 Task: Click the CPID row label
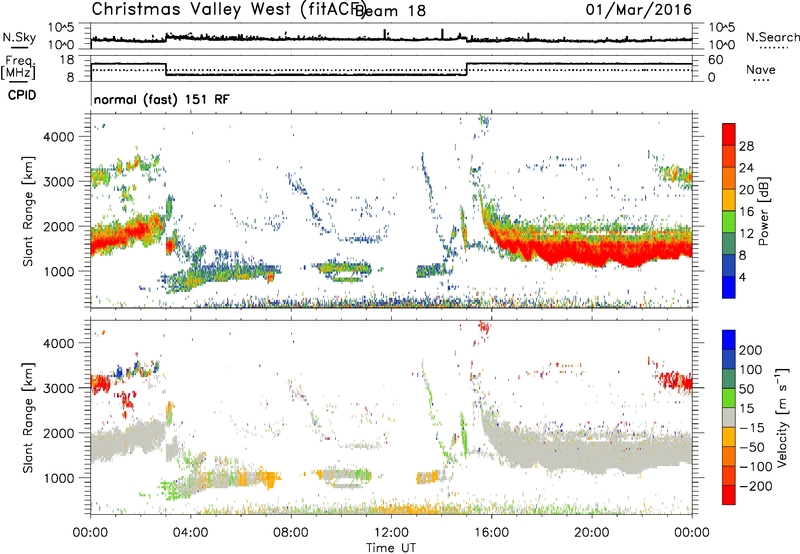click(x=22, y=95)
